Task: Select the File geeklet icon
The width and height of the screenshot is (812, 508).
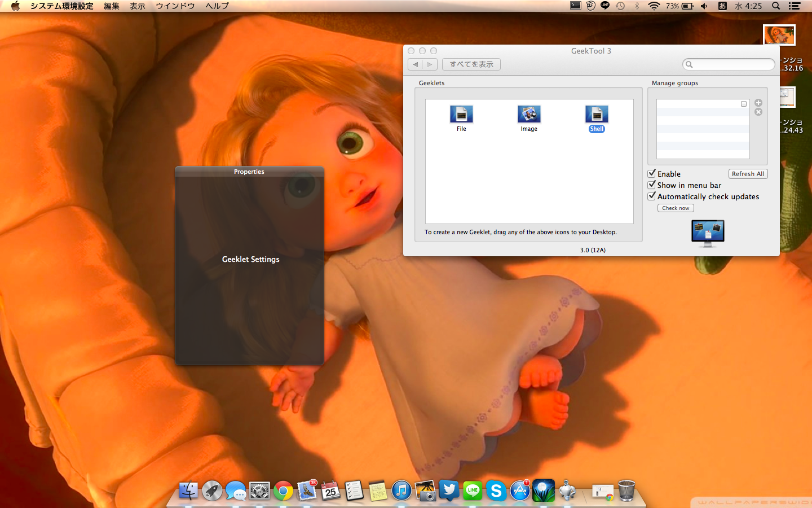Action: point(461,115)
